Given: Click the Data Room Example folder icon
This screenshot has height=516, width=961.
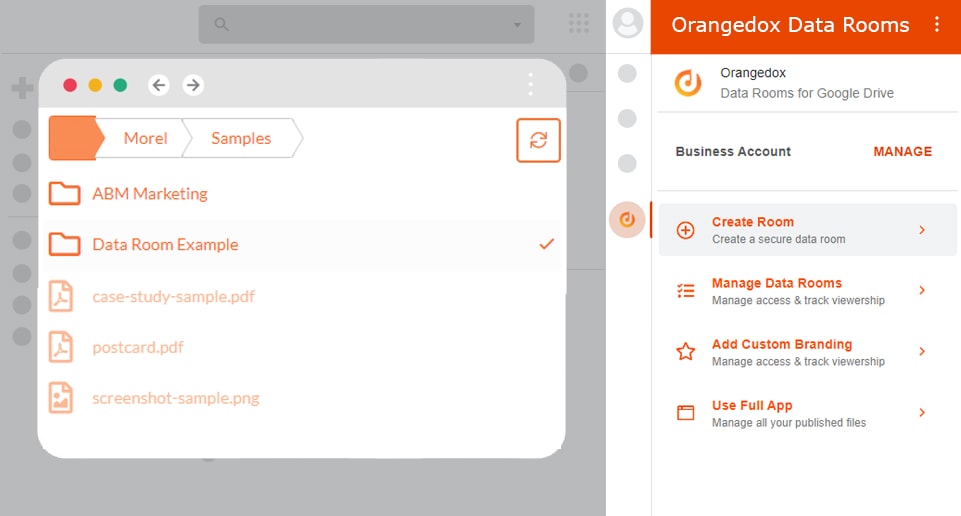Looking at the screenshot, I should (x=64, y=245).
